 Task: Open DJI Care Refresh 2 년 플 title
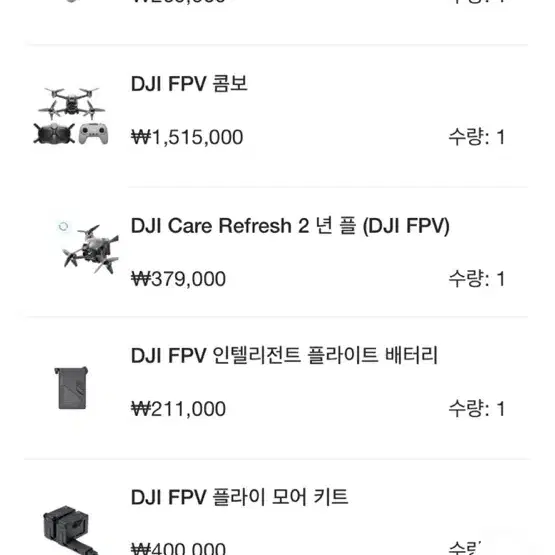click(x=290, y=226)
